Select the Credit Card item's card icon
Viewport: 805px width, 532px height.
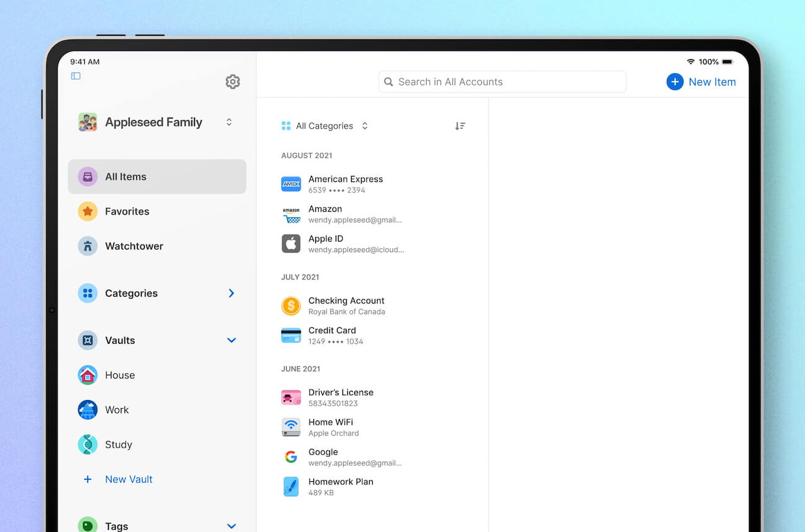click(291, 335)
